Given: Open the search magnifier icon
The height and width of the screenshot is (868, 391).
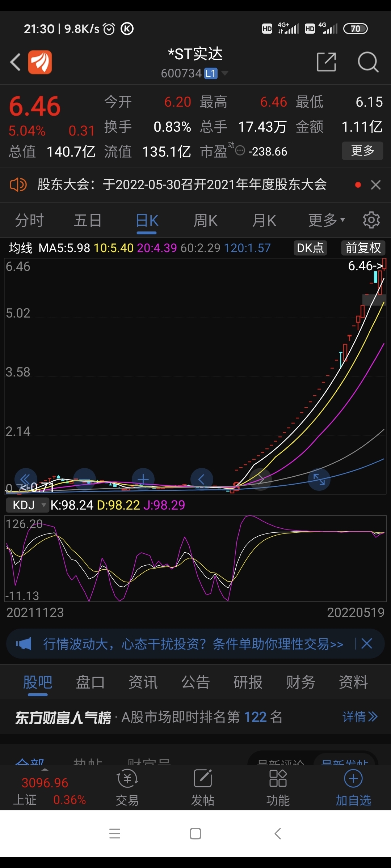Looking at the screenshot, I should (368, 62).
